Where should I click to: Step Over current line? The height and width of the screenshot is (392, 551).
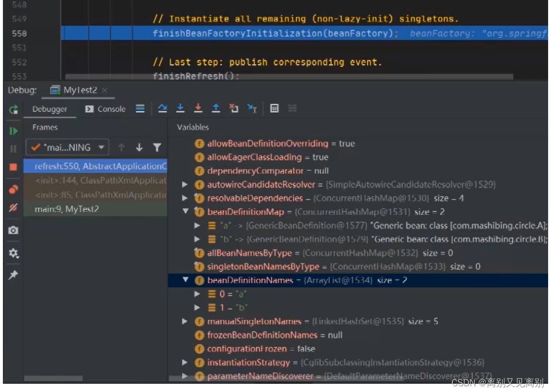point(163,109)
